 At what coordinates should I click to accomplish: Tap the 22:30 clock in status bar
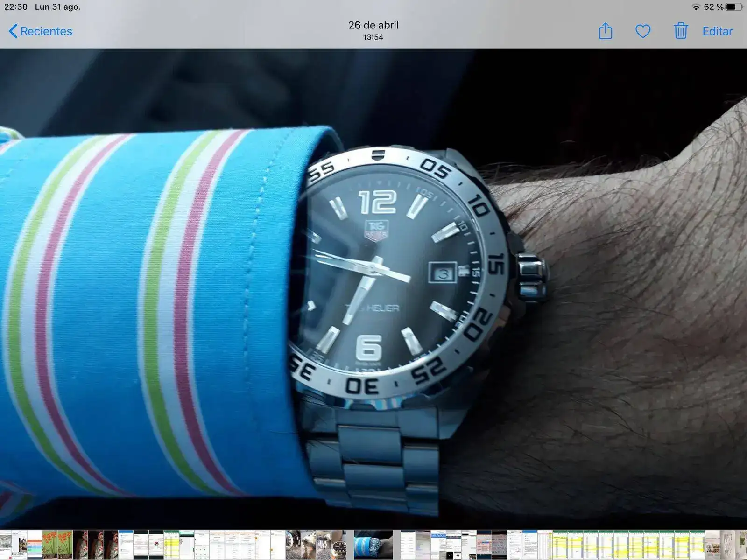[16, 7]
